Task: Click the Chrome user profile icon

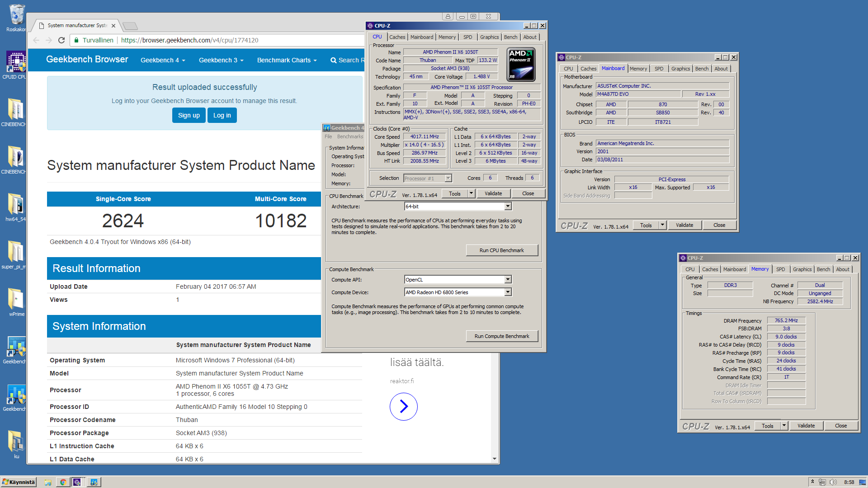Action: pyautogui.click(x=448, y=16)
